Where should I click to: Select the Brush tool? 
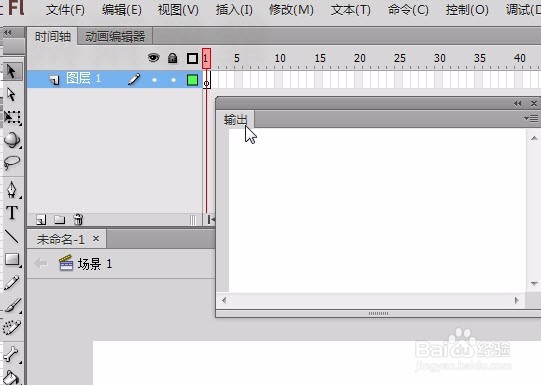click(x=13, y=306)
